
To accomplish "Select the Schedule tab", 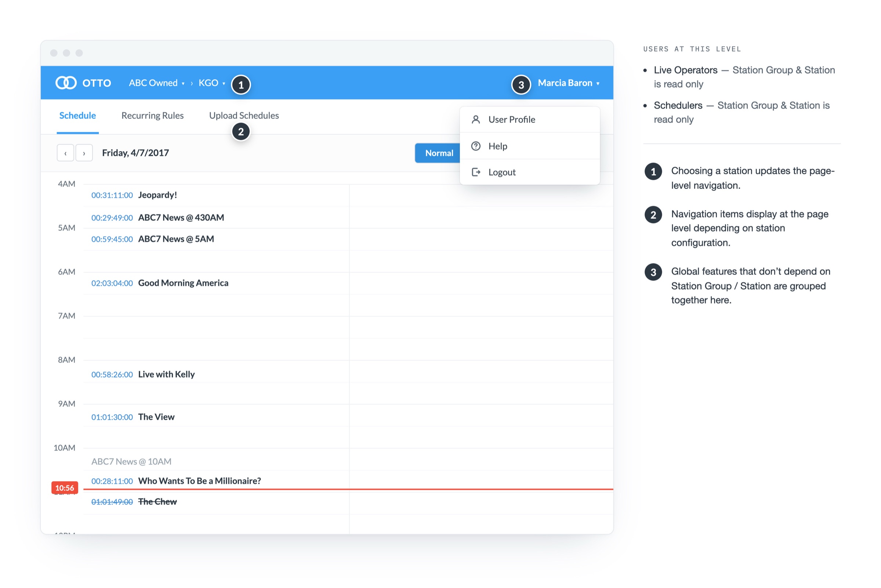I will coord(78,116).
